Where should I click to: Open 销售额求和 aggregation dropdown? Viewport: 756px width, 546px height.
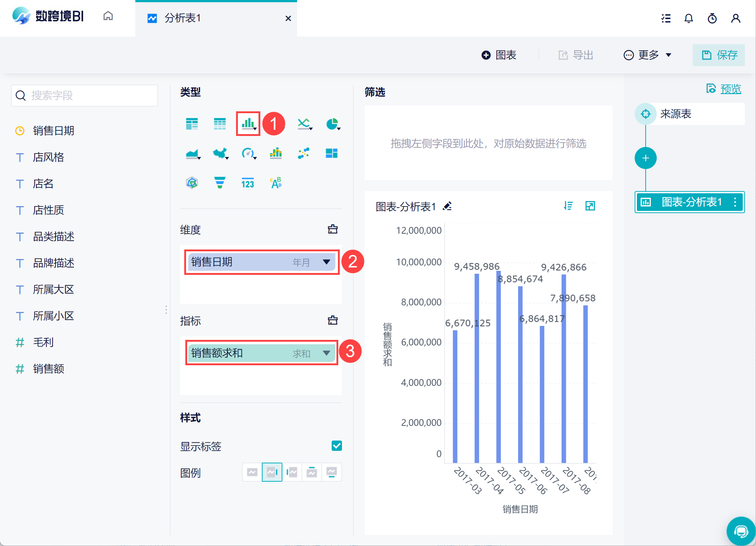(326, 353)
